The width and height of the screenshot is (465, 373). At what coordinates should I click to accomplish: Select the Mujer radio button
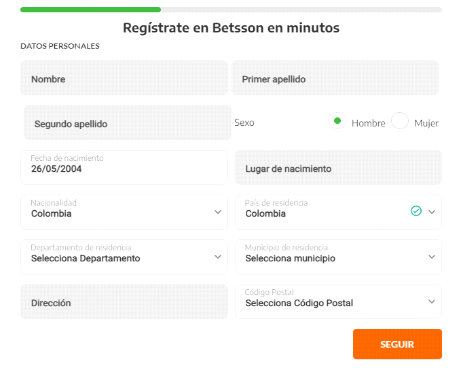click(x=400, y=121)
